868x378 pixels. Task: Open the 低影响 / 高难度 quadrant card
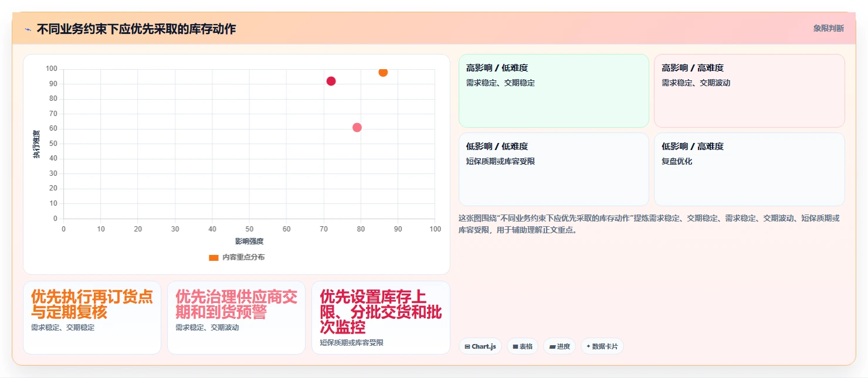click(750, 169)
